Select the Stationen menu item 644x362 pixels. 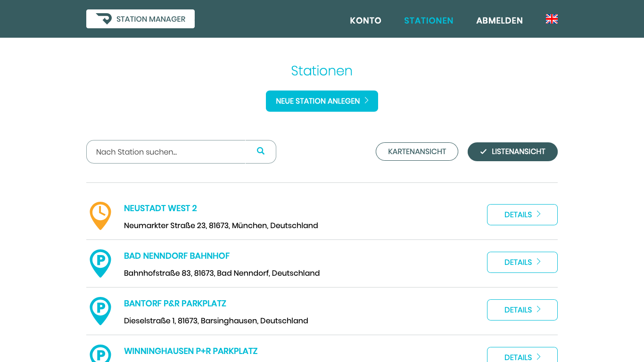(x=429, y=20)
